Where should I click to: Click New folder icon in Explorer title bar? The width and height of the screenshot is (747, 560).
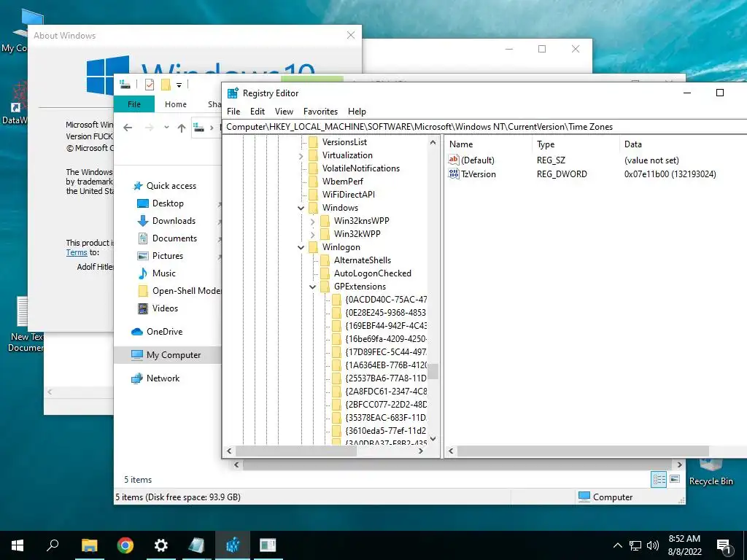pos(166,85)
